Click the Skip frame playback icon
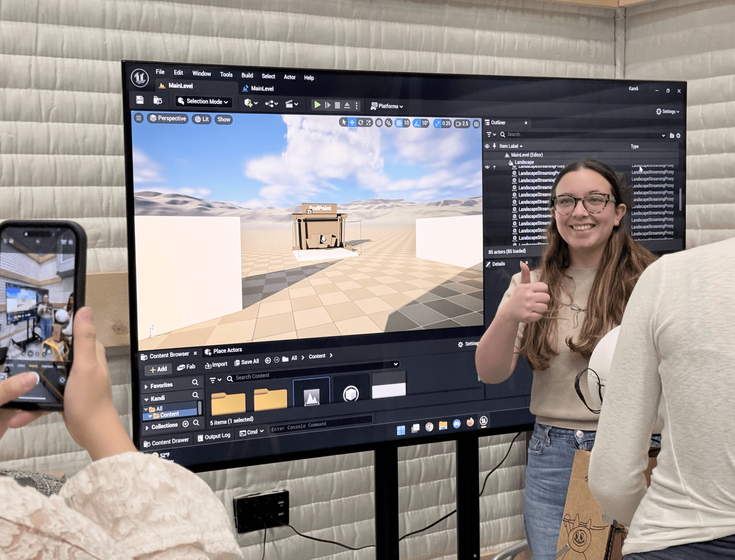735x560 pixels. [328, 105]
